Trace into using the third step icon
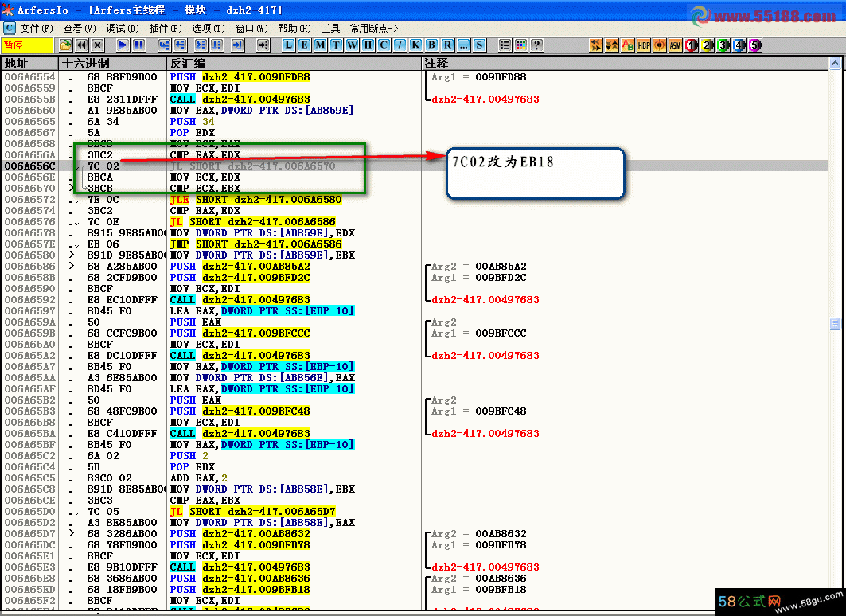The width and height of the screenshot is (846, 616). point(201,45)
